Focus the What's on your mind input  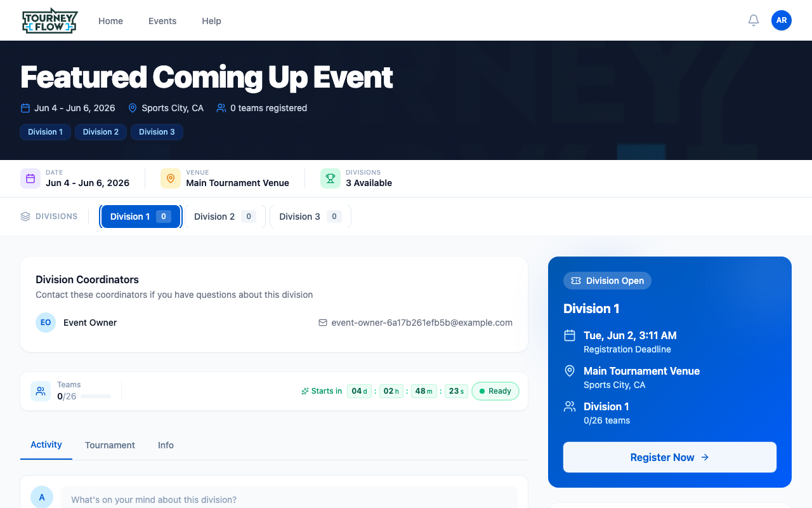click(x=289, y=498)
